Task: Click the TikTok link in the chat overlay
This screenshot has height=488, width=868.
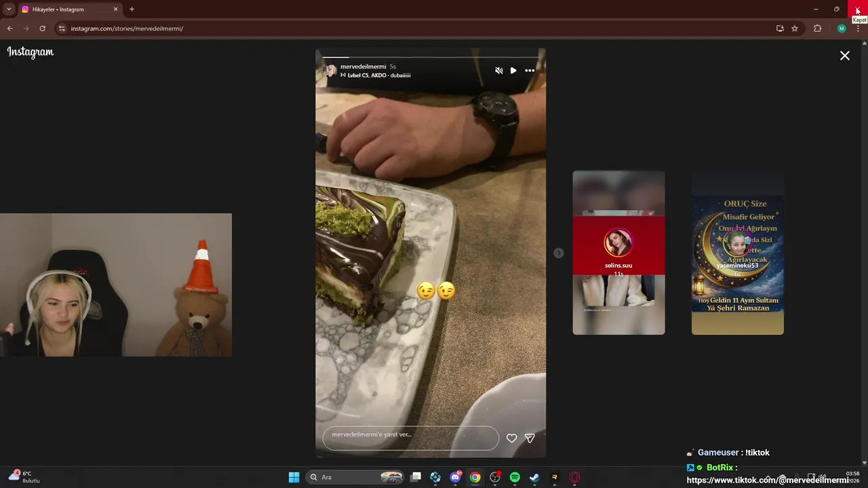Action: (767, 480)
